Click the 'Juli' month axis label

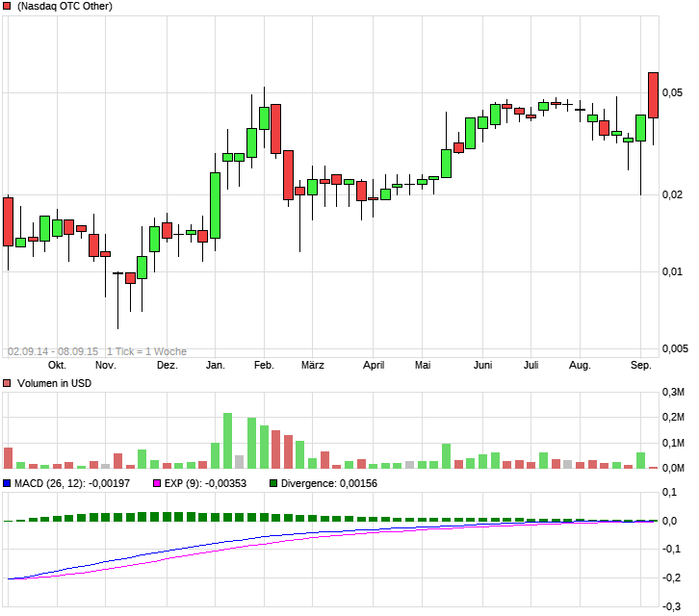[531, 366]
